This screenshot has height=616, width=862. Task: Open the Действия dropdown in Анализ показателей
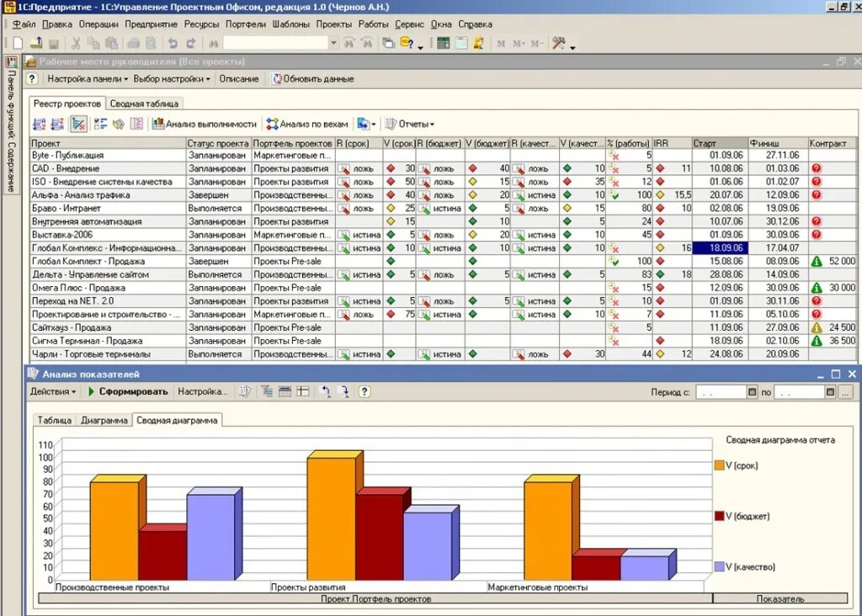[53, 391]
